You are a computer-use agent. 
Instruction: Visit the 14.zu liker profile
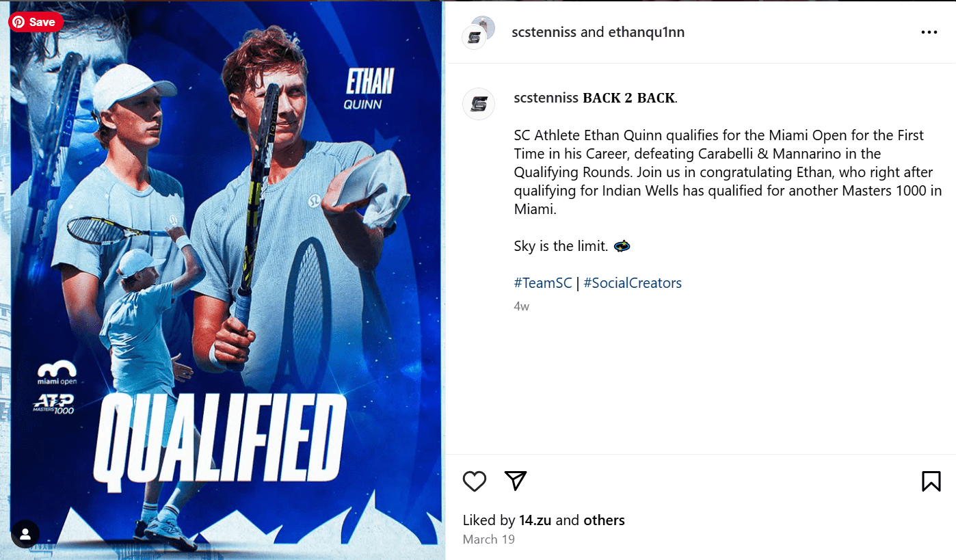(535, 520)
